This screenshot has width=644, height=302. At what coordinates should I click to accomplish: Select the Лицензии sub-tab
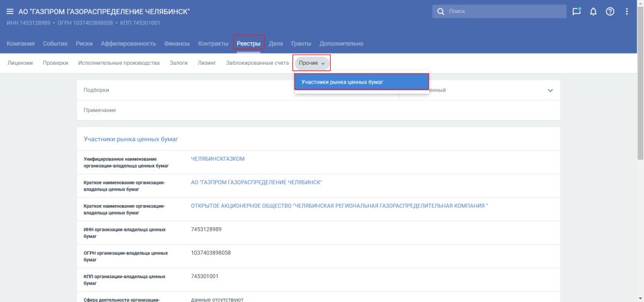pyautogui.click(x=20, y=63)
